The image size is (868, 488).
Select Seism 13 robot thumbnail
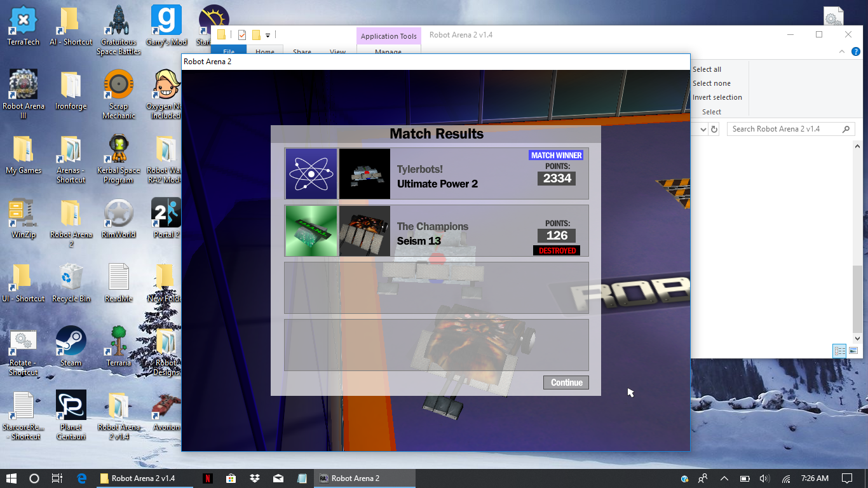click(x=365, y=231)
